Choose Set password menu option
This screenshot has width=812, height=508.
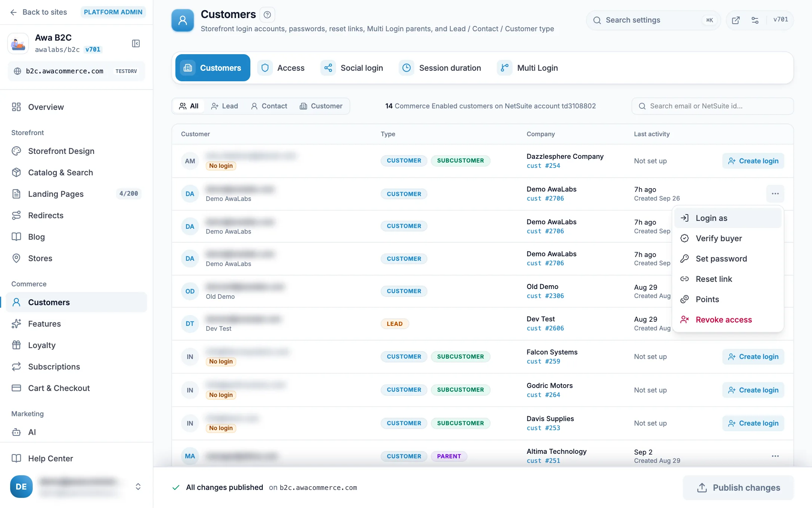tap(728, 259)
